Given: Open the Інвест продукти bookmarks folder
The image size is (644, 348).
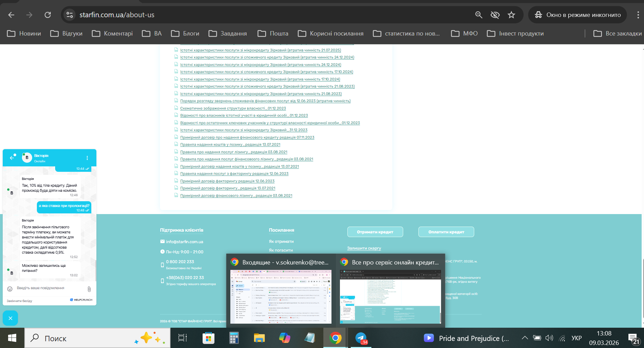Looking at the screenshot, I should pos(515,33).
